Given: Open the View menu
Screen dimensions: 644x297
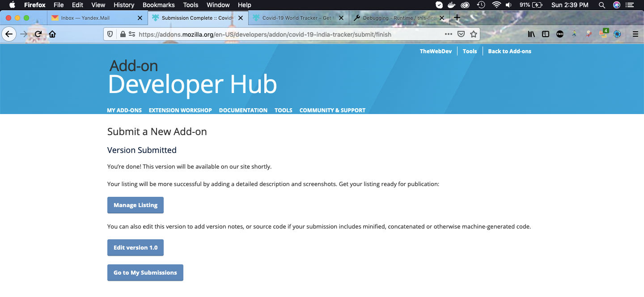Looking at the screenshot, I should (x=98, y=5).
